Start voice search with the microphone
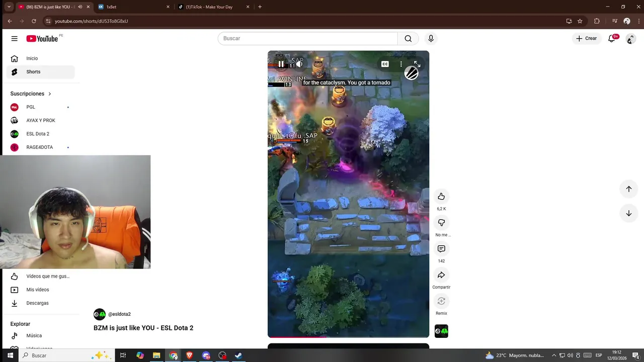Image resolution: width=644 pixels, height=362 pixels. (x=431, y=39)
